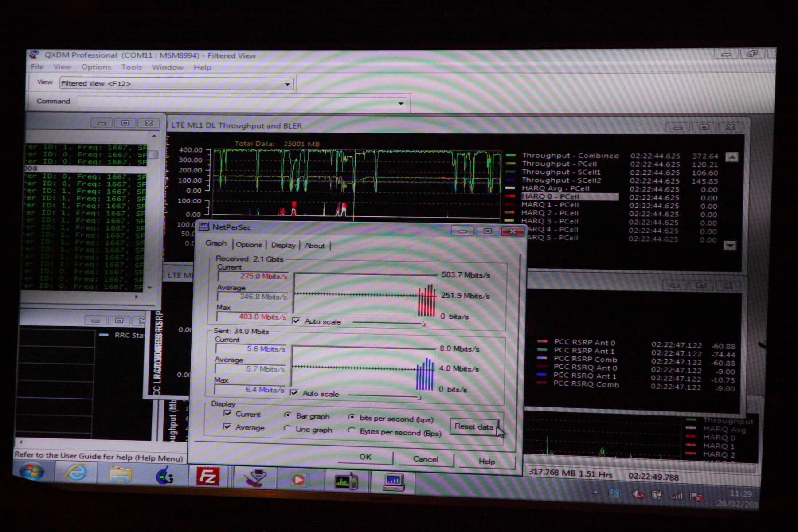798x532 pixels.
Task: Click the Reset data button
Action: [474, 426]
